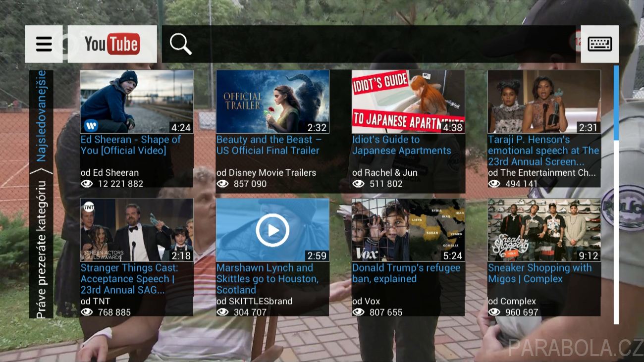Open the hamburger menu
This screenshot has width=644, height=362.
click(x=44, y=44)
